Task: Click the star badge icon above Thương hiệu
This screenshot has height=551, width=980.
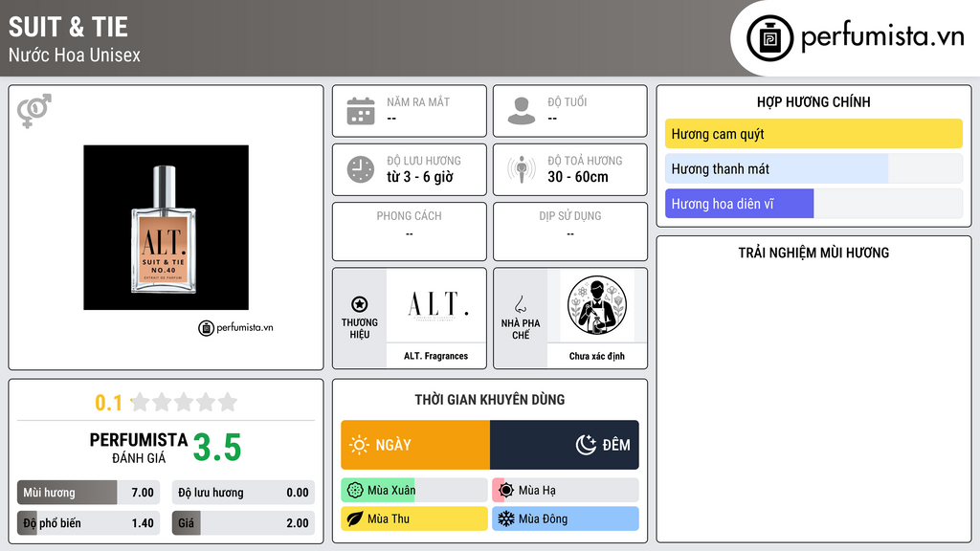Action: tap(360, 304)
